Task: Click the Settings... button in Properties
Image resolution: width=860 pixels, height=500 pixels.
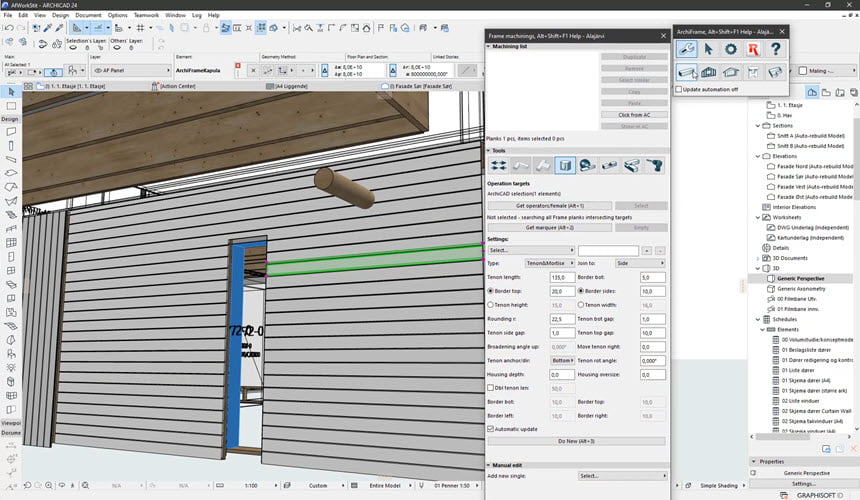Action: [804, 484]
